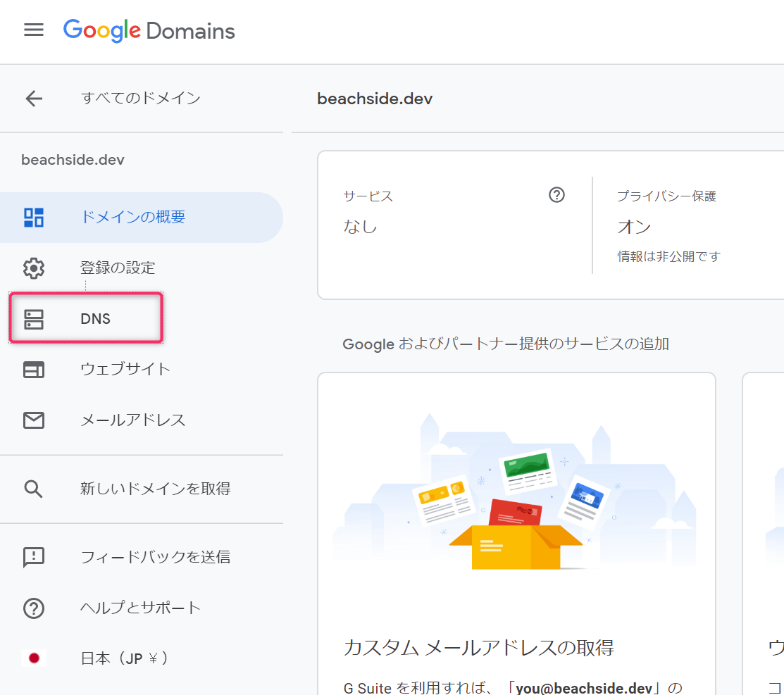Click the search magnifier icon
This screenshot has height=695, width=784.
pyautogui.click(x=34, y=489)
